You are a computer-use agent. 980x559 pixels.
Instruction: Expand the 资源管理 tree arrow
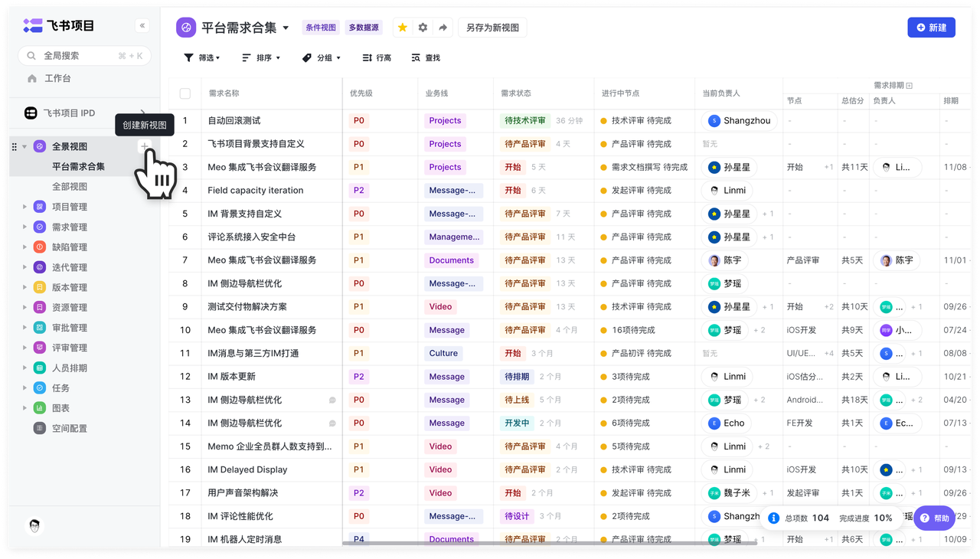(24, 307)
